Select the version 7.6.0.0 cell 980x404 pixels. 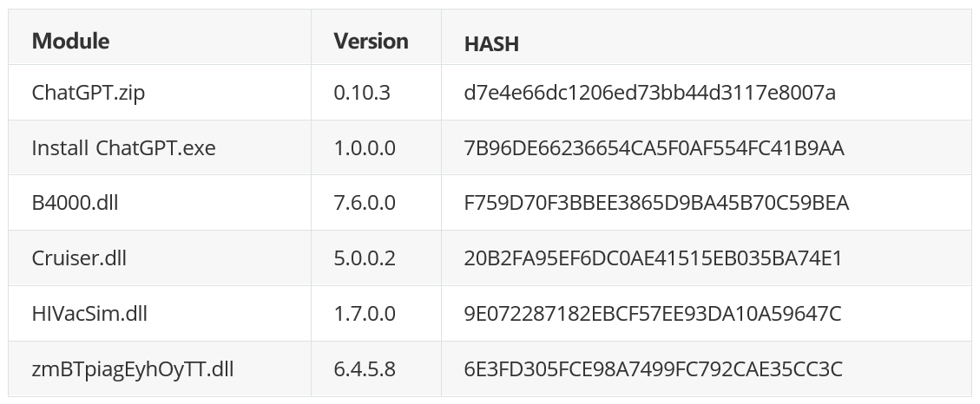coord(365,203)
